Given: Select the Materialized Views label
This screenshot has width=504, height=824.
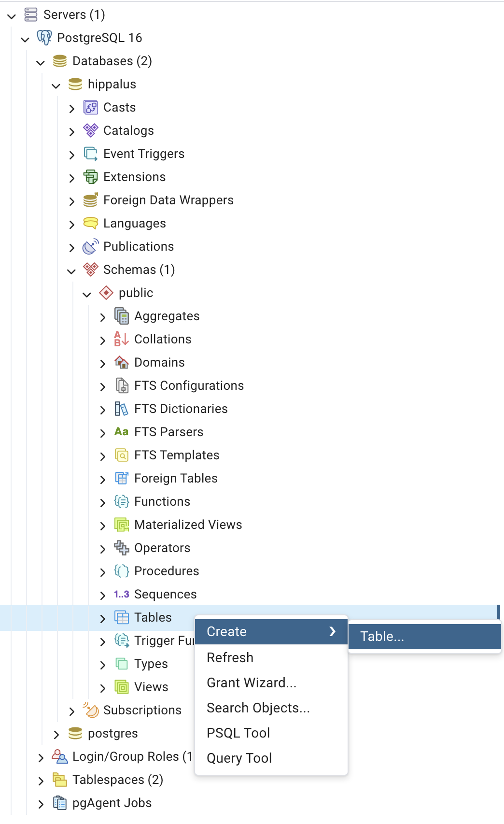Looking at the screenshot, I should click(188, 525).
